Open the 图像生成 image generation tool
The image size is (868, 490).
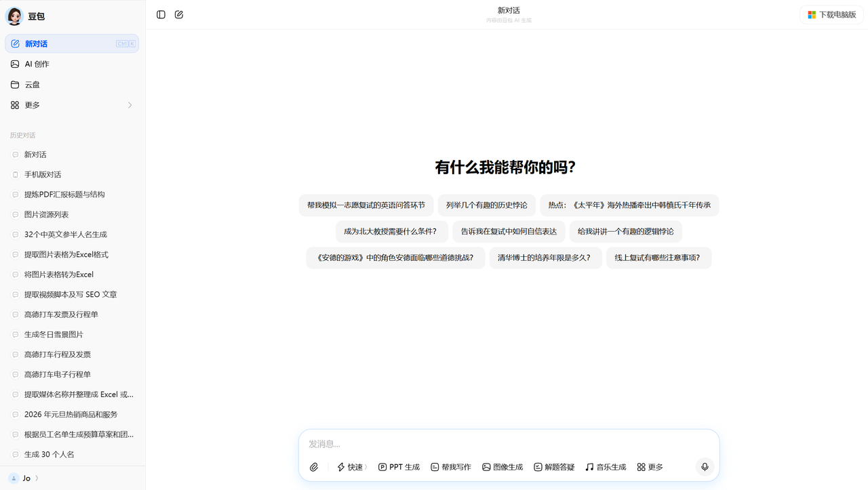(x=502, y=467)
